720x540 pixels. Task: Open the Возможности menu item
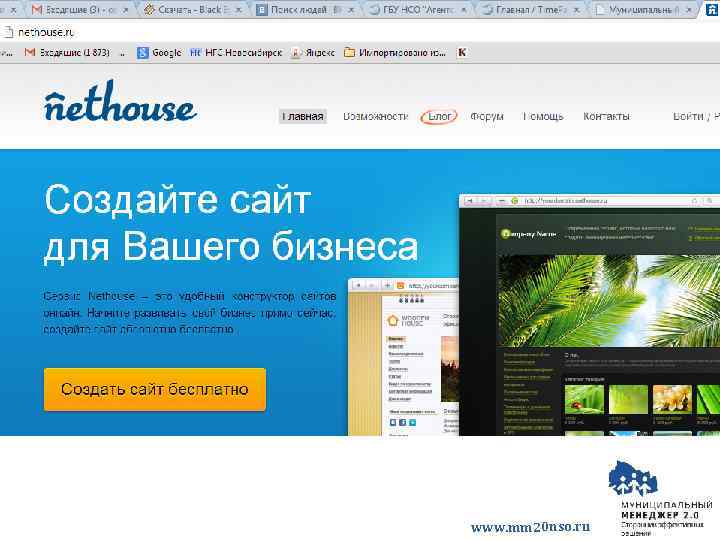376,117
